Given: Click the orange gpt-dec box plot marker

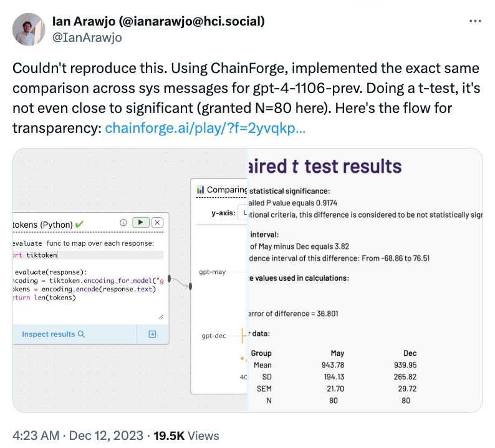Looking at the screenshot, I should (x=241, y=336).
